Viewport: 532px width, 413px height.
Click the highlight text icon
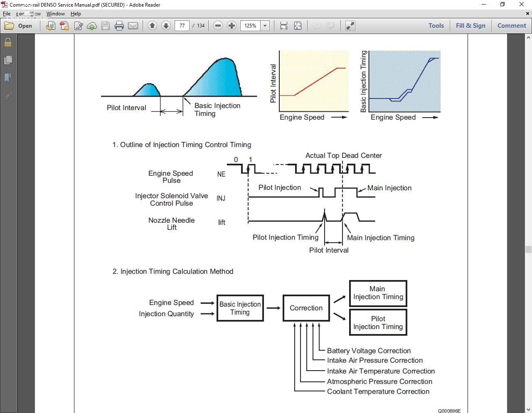331,26
